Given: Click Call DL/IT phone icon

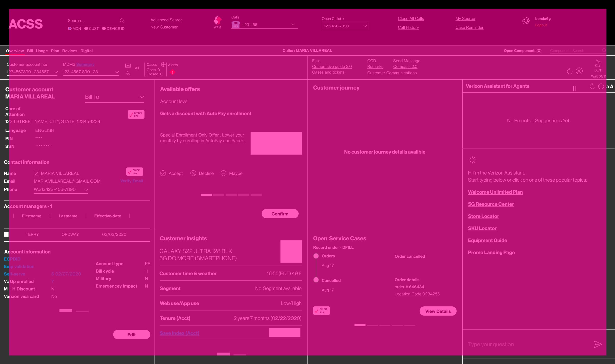Looking at the screenshot, I should [598, 61].
